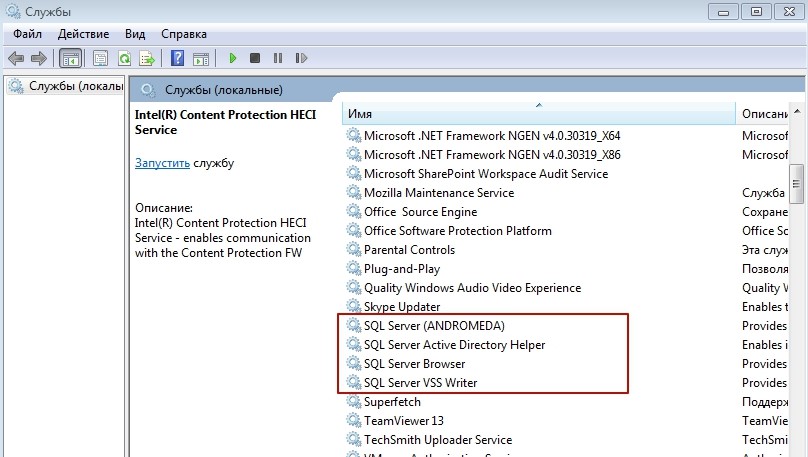Open Help with the question mark icon
Image resolution: width=808 pixels, height=457 pixels.
click(x=177, y=58)
